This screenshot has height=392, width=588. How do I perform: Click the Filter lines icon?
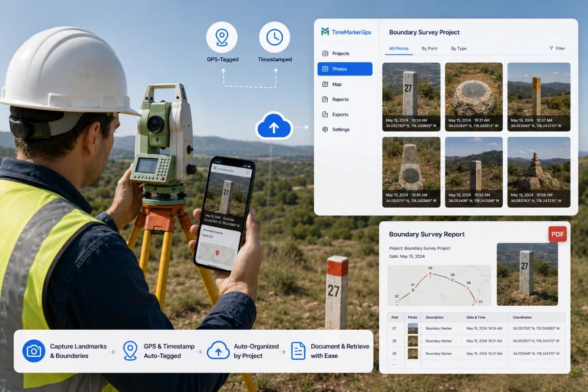(x=551, y=48)
